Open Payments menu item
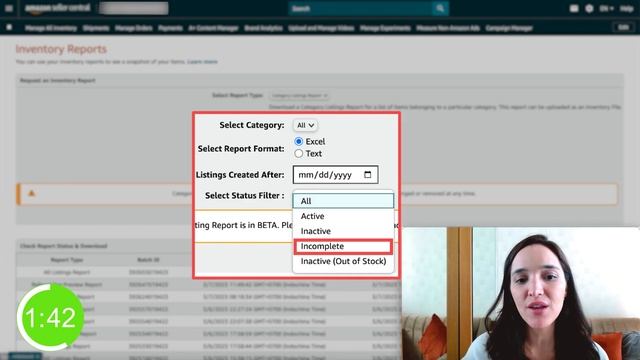Screen dimensions: 640x360 (x=170, y=28)
